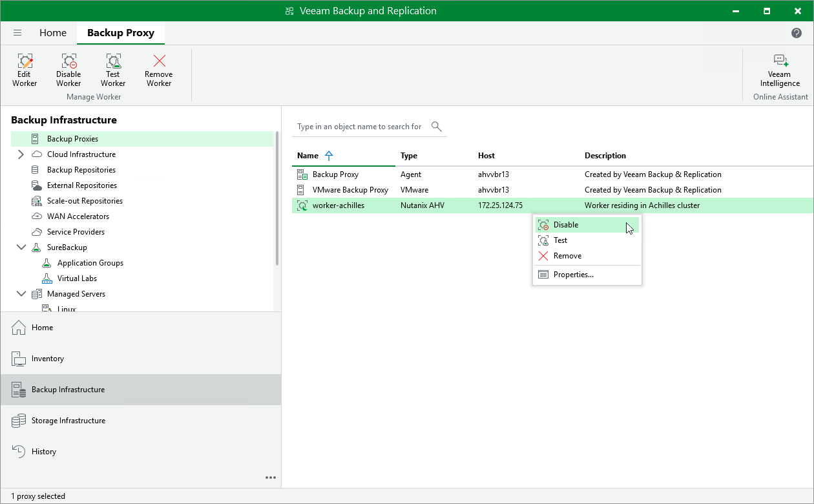The image size is (814, 504).
Task: Click the Backup Proxy row icon
Action: [x=302, y=174]
